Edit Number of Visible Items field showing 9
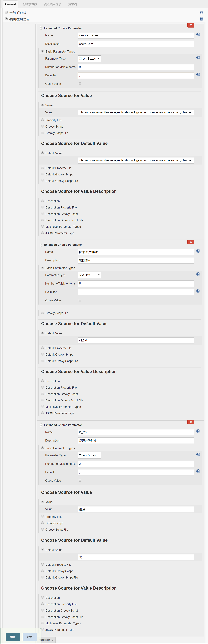Viewport: 208px width, 644px height. tap(136, 67)
